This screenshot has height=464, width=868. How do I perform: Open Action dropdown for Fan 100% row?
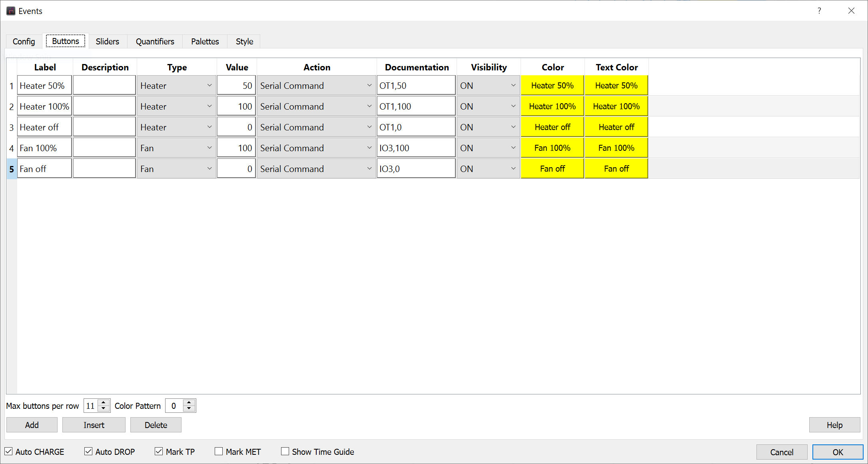(316, 148)
